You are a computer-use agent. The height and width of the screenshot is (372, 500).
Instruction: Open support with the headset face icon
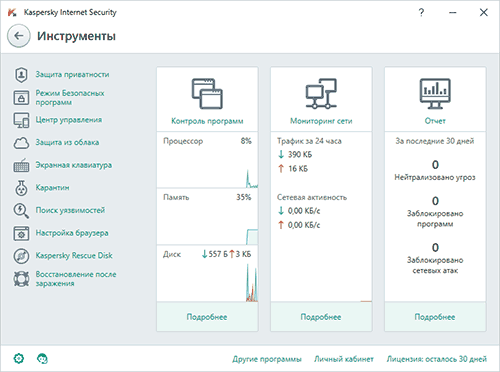42,359
